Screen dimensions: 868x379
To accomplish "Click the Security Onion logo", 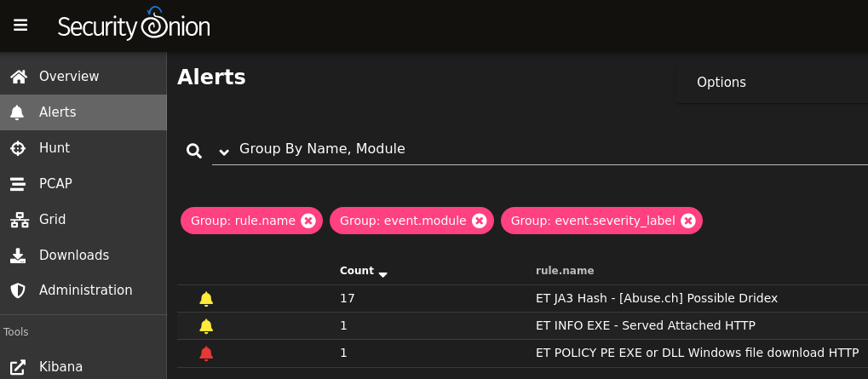I will coord(134,24).
